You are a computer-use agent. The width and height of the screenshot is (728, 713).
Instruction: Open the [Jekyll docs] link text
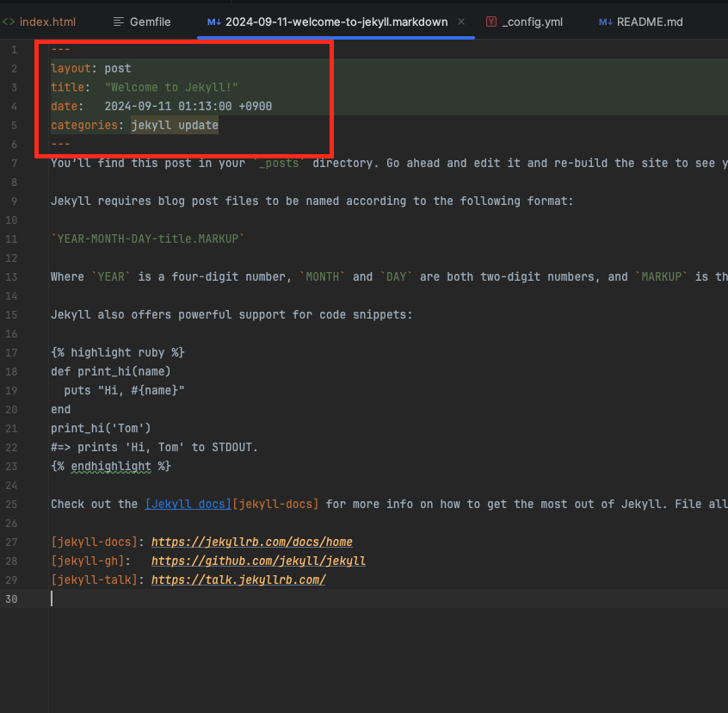(x=188, y=504)
